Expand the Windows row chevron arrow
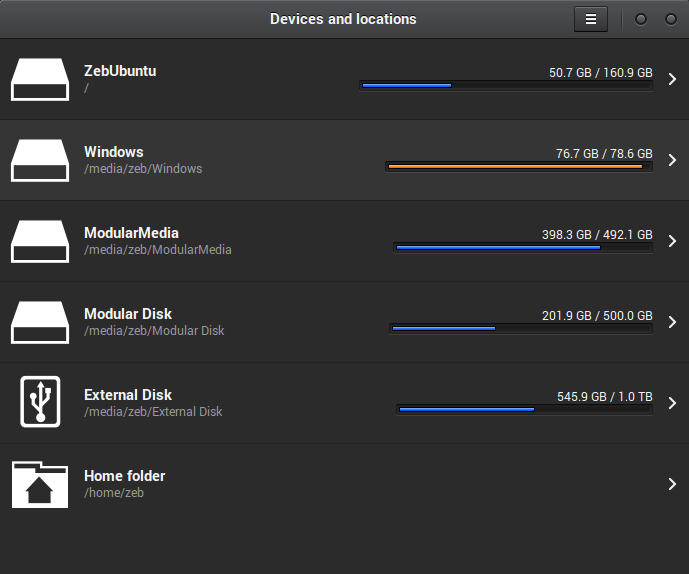 pos(672,160)
